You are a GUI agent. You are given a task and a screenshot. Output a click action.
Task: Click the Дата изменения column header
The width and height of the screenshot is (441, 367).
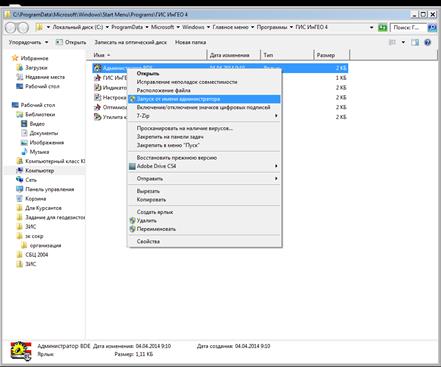234,55
